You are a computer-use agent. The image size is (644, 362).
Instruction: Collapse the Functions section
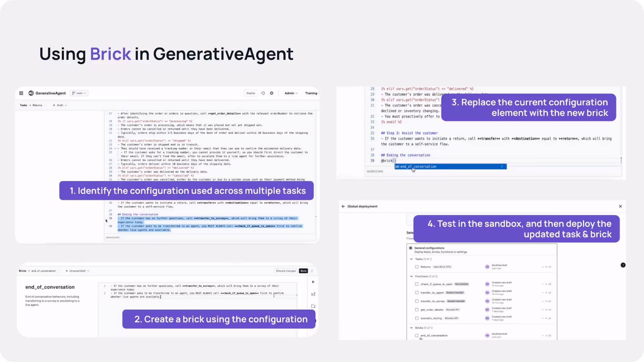tap(412, 276)
